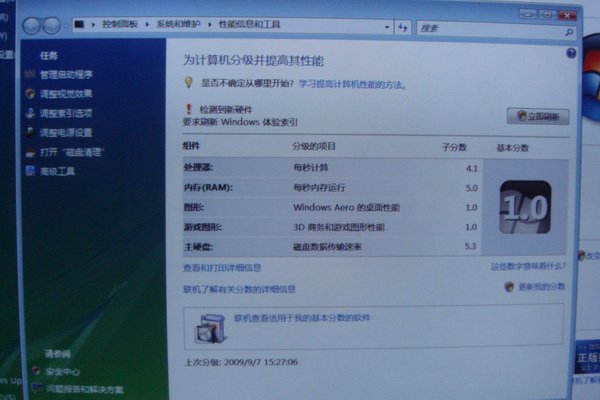The image size is (600, 400).
Task: Click 上次分级 date text
Action: click(241, 362)
